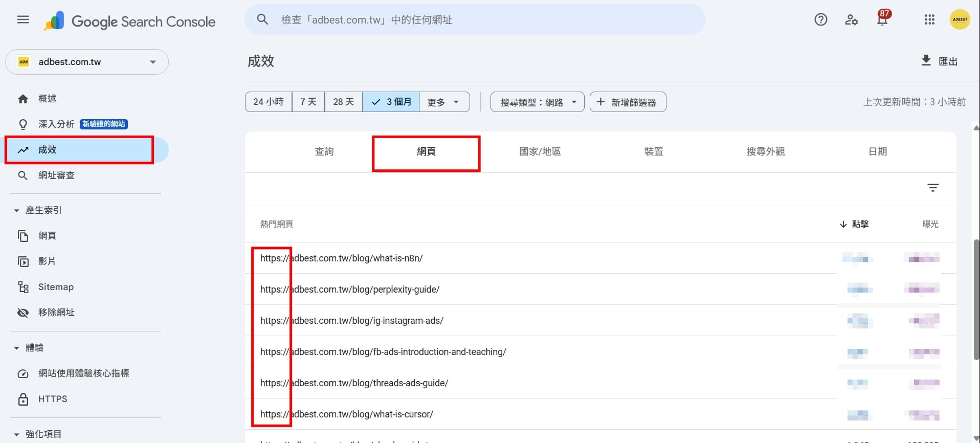The height and width of the screenshot is (443, 980).
Task: Collapse 體驗 experience section
Action: [16, 348]
